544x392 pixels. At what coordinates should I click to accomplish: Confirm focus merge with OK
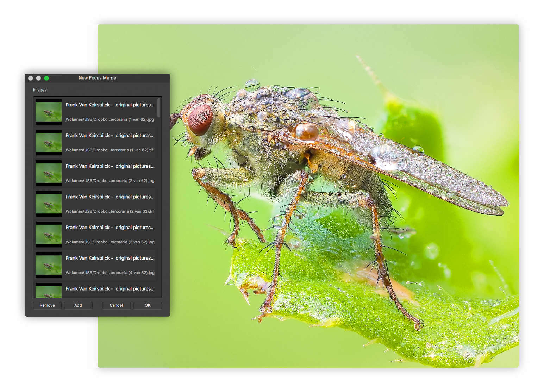tap(148, 305)
